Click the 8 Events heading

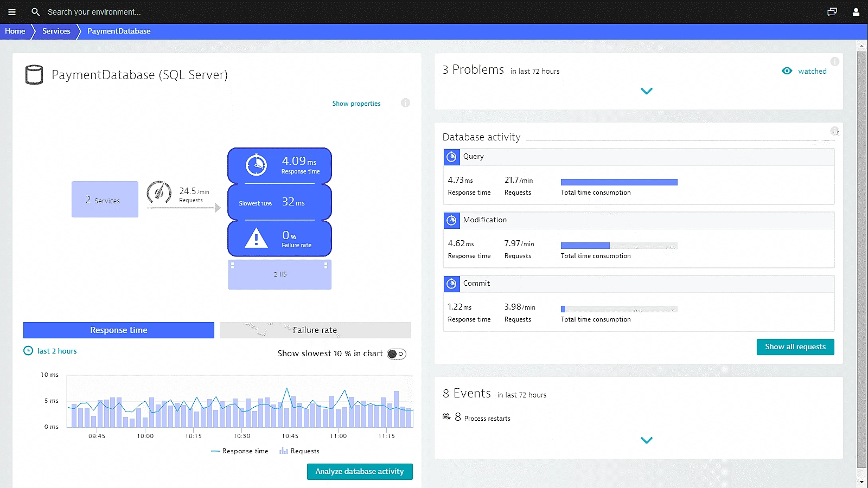pos(467,394)
